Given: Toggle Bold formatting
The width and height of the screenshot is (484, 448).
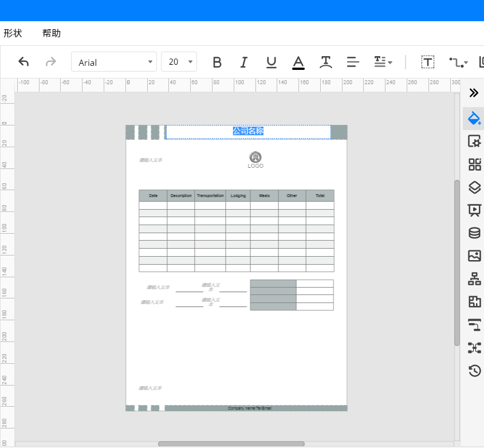Looking at the screenshot, I should [x=217, y=62].
